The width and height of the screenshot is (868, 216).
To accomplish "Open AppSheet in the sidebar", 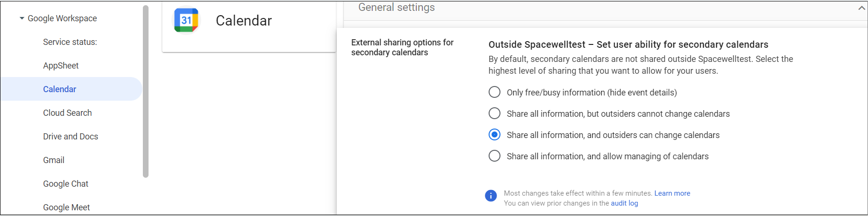I will tap(61, 66).
